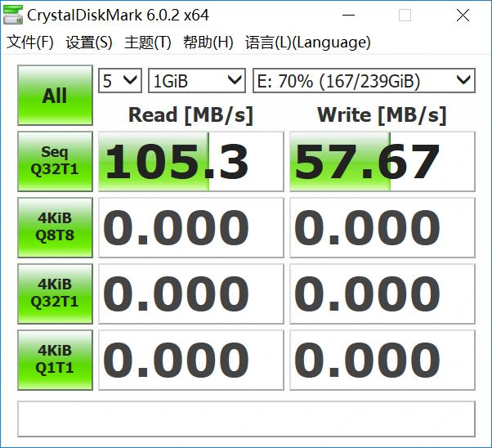
Task: Click the 4KiB Q32T1 write result 0.000
Action: pos(382,293)
